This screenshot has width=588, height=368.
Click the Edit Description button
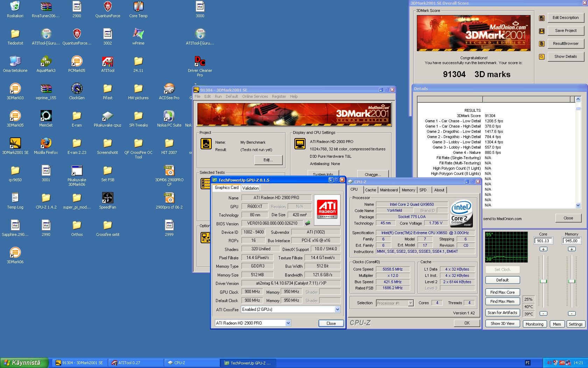[566, 18]
